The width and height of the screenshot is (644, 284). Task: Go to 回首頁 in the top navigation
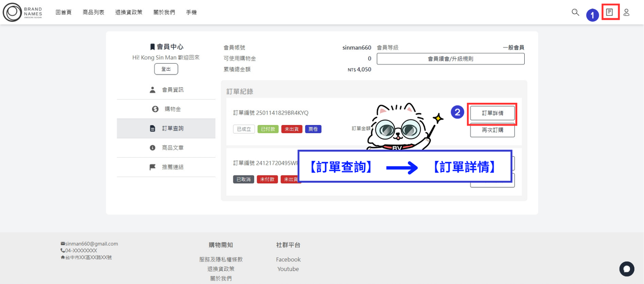pyautogui.click(x=64, y=12)
